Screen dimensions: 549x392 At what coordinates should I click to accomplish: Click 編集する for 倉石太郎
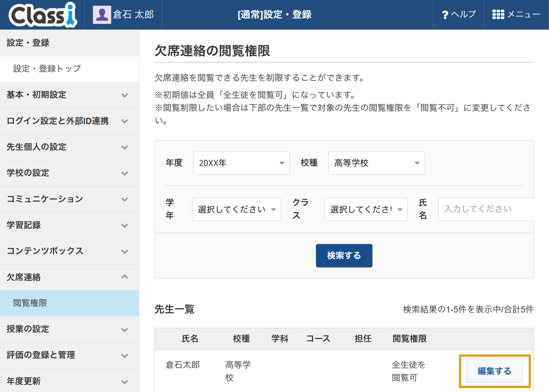[495, 371]
